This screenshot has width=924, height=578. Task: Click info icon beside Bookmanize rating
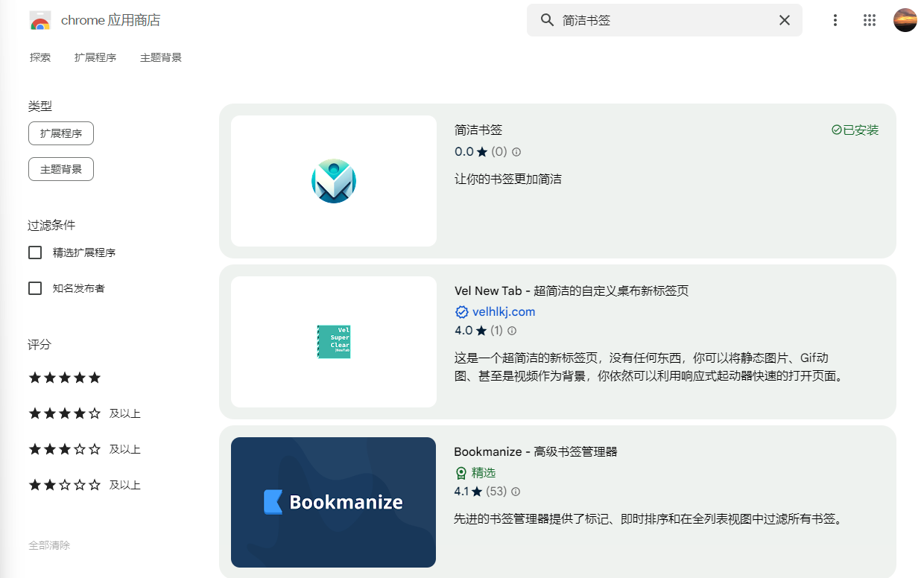[x=516, y=492]
